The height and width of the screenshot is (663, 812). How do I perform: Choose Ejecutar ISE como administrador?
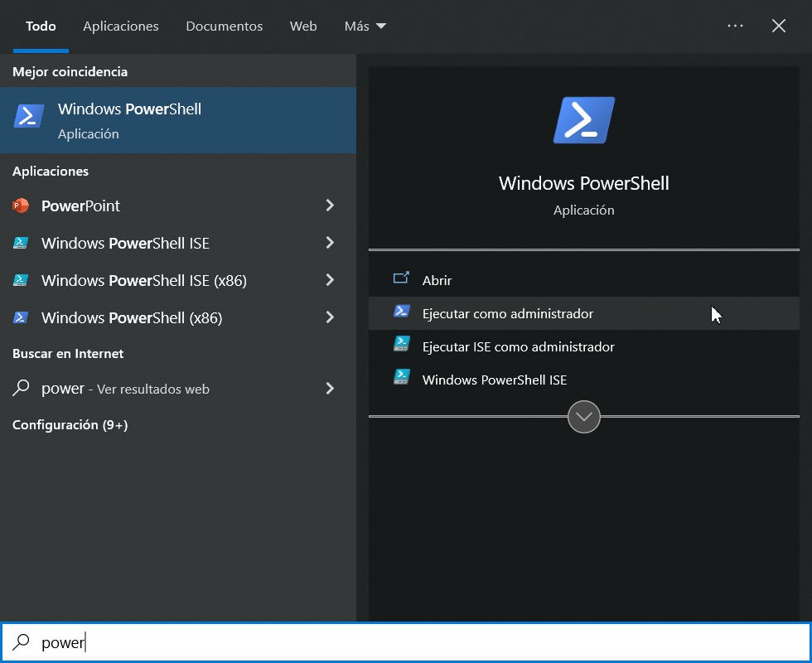tap(584, 346)
